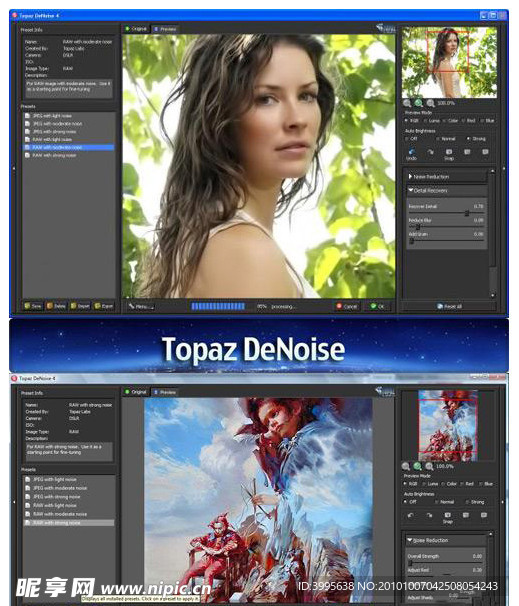The width and height of the screenshot is (519, 606).
Task: Click the Topaz logo above the portrait preview
Action: point(385,28)
